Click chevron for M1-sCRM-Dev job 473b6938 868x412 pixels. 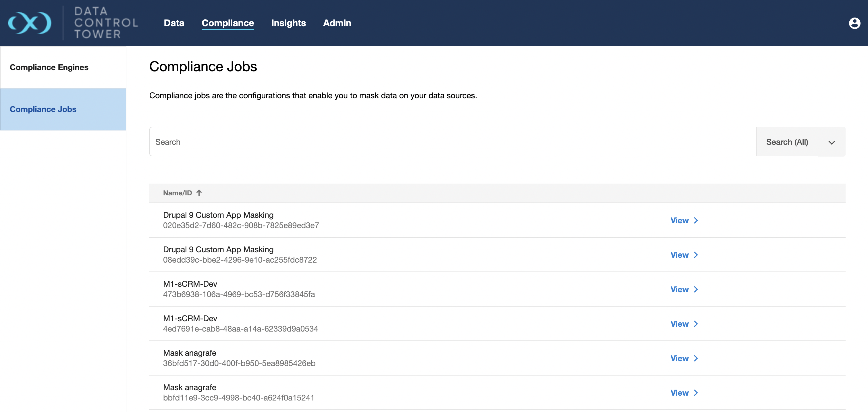[x=696, y=289]
